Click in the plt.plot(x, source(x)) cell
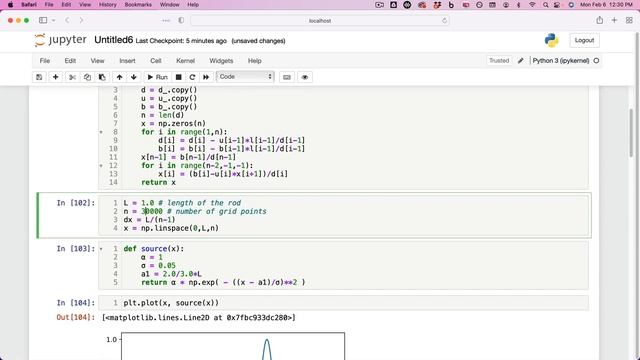 coord(343,303)
